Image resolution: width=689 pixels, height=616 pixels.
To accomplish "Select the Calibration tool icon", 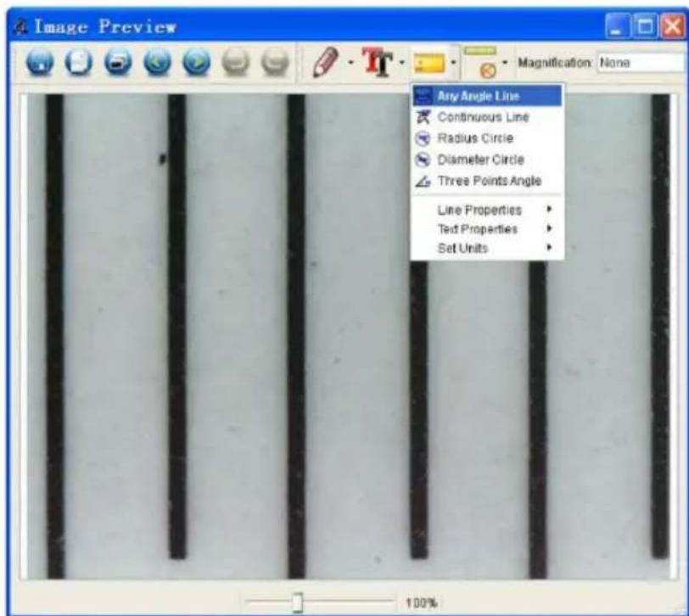I will (482, 63).
